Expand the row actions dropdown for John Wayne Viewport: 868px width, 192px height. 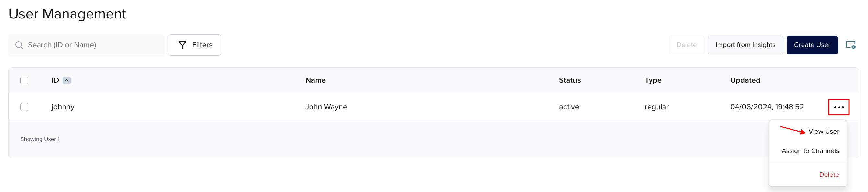coord(839,107)
